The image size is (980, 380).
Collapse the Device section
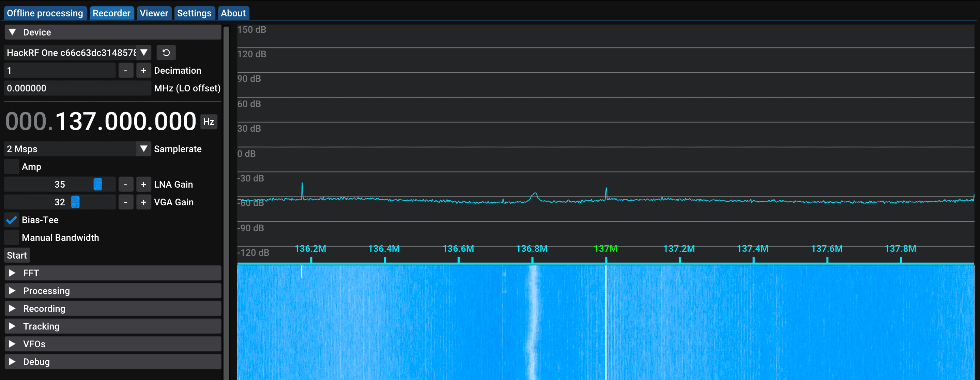pyautogui.click(x=112, y=32)
